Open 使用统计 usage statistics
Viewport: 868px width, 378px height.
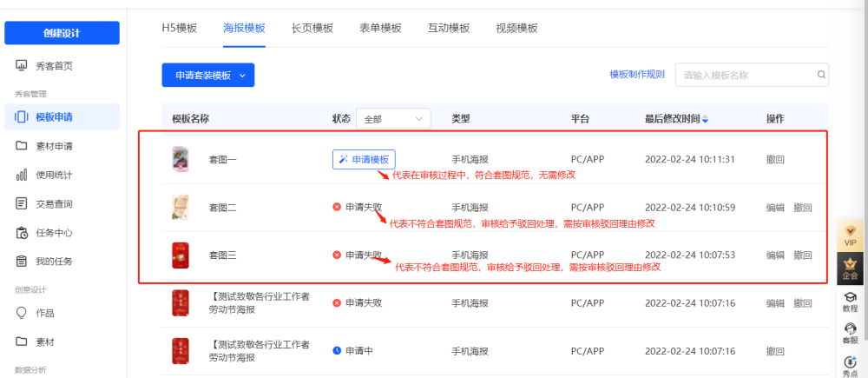(x=54, y=175)
